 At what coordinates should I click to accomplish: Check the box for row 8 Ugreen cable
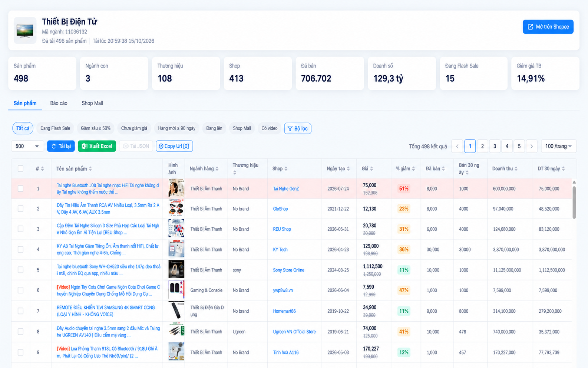point(20,332)
